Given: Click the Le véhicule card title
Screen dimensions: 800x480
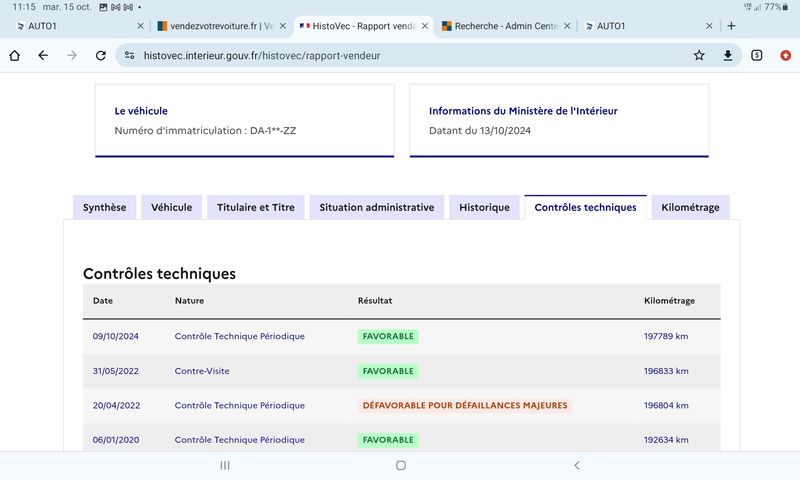Looking at the screenshot, I should 141,111.
